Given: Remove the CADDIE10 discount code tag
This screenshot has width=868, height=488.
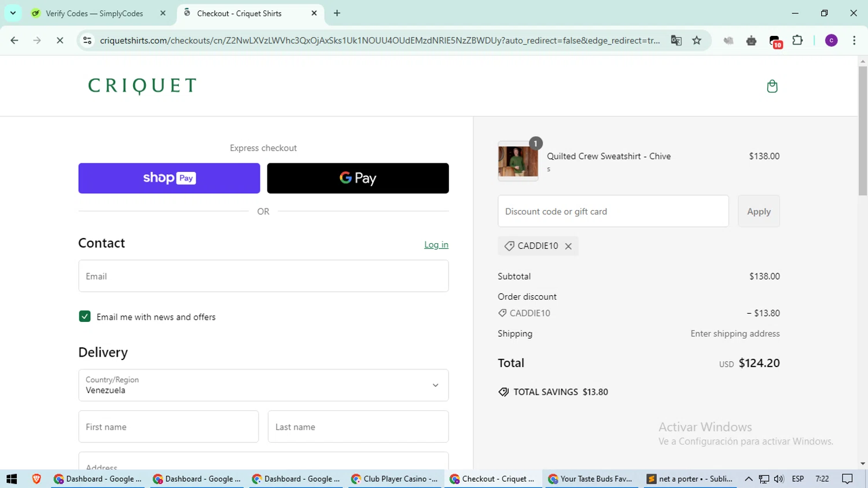Looking at the screenshot, I should point(568,246).
